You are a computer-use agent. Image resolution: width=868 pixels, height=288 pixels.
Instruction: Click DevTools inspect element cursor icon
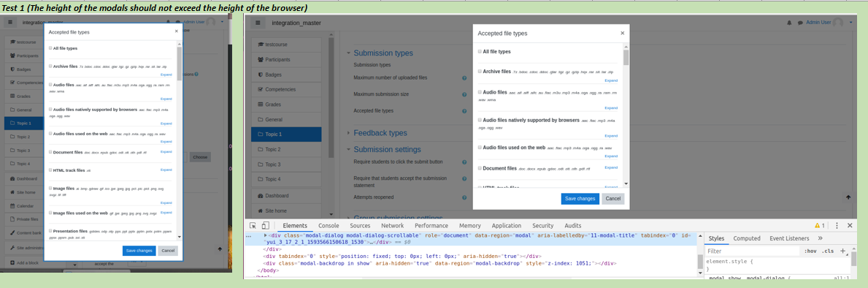253,225
